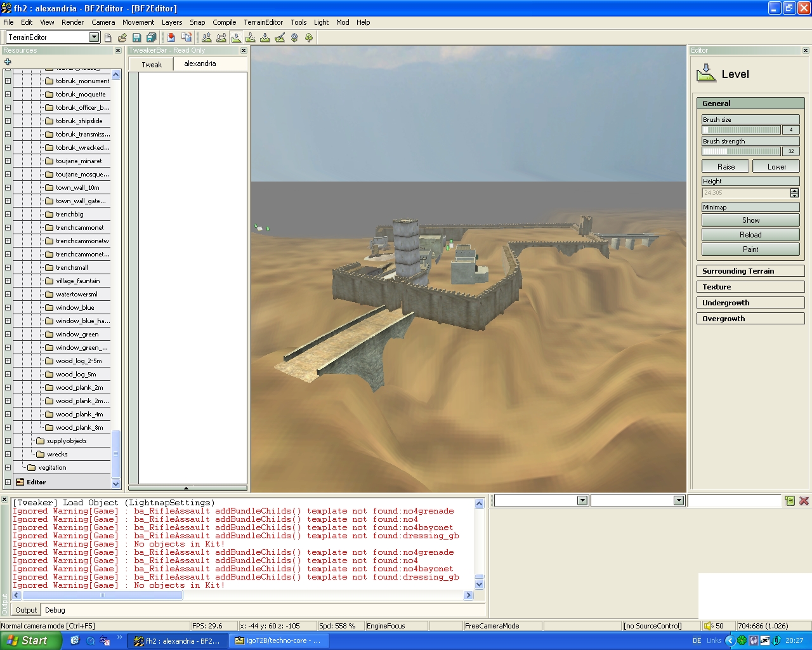Select the supplyobjects folder
Image resolution: width=812 pixels, height=650 pixels.
[x=62, y=441]
